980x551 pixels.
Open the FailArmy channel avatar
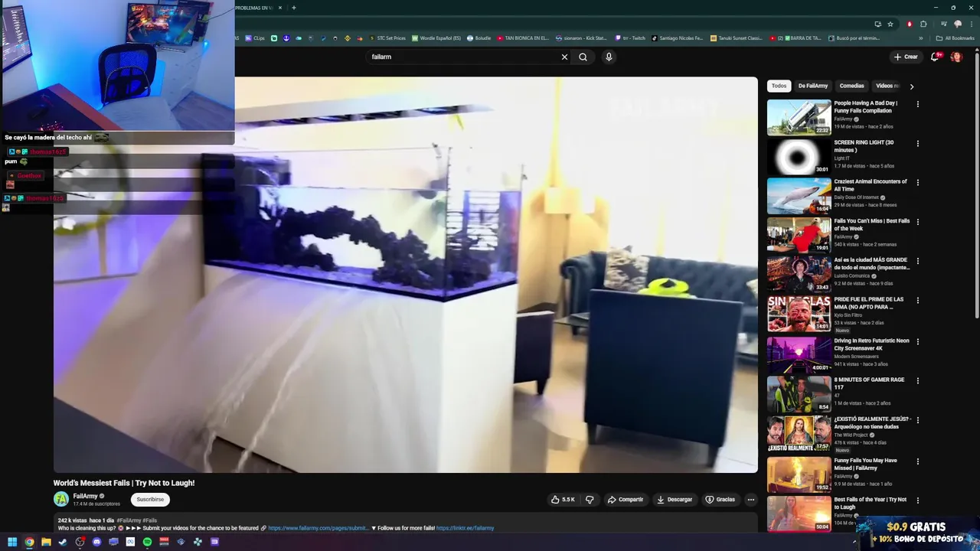pyautogui.click(x=61, y=499)
